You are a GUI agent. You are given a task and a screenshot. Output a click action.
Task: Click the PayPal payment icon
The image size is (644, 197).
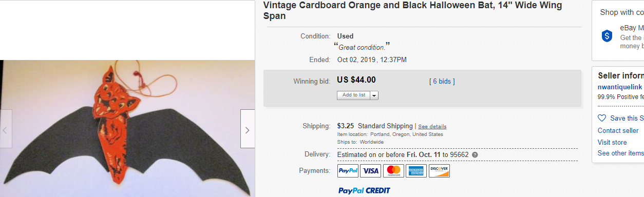coord(348,171)
